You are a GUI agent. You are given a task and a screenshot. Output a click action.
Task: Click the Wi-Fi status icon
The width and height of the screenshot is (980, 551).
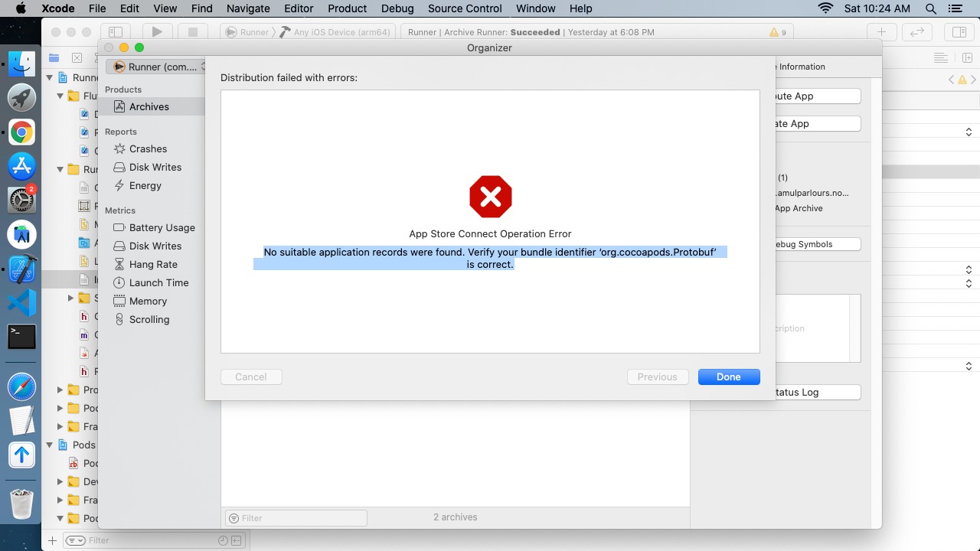pyautogui.click(x=825, y=8)
